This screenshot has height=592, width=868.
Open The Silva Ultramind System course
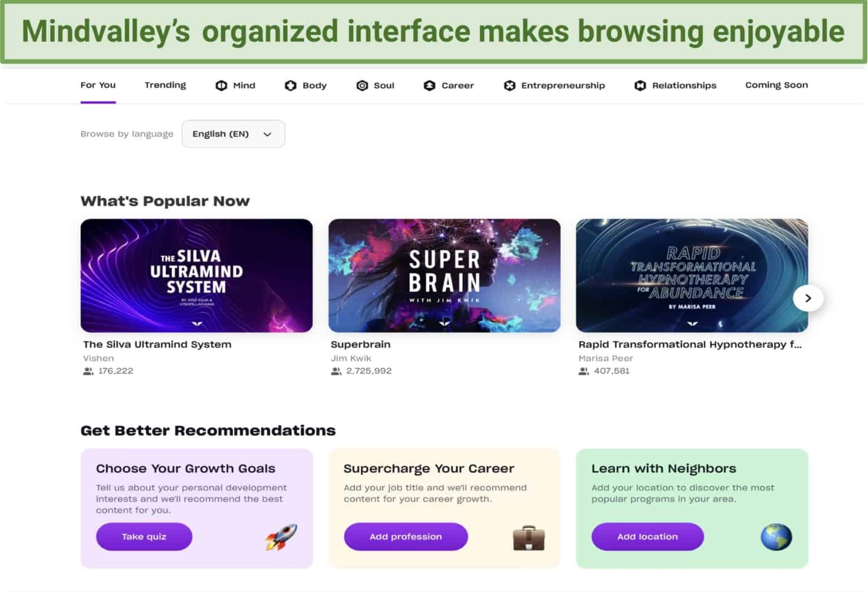coord(196,275)
